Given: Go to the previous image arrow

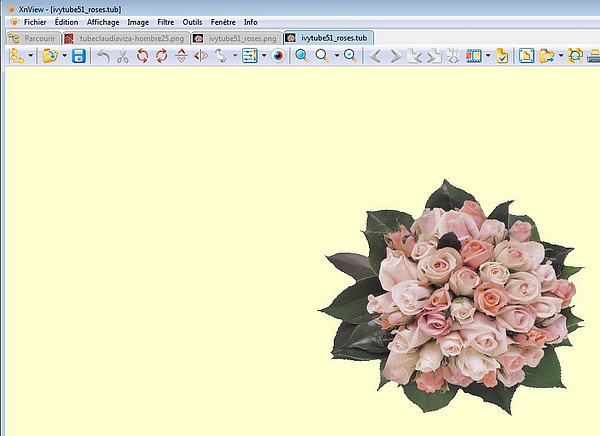Looking at the screenshot, I should point(375,56).
